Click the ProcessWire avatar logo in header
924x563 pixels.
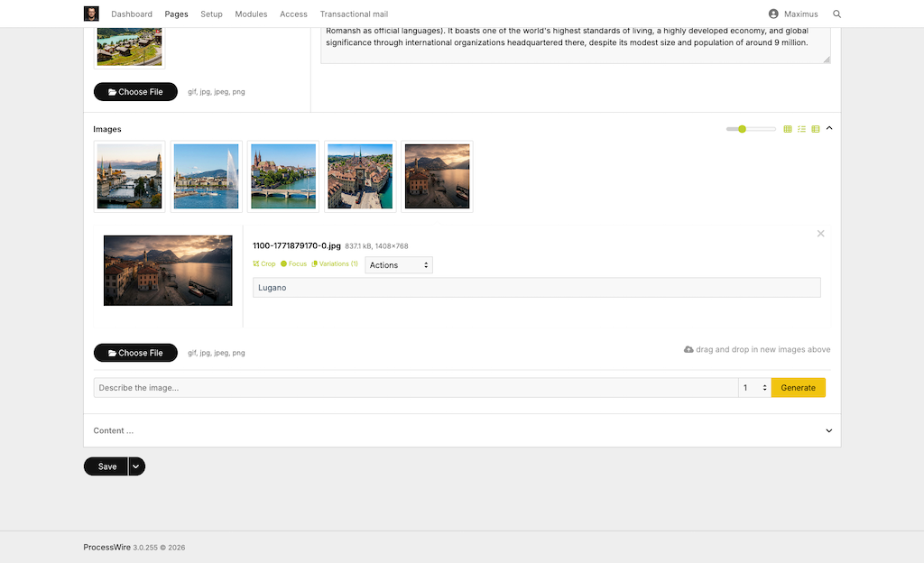click(91, 14)
